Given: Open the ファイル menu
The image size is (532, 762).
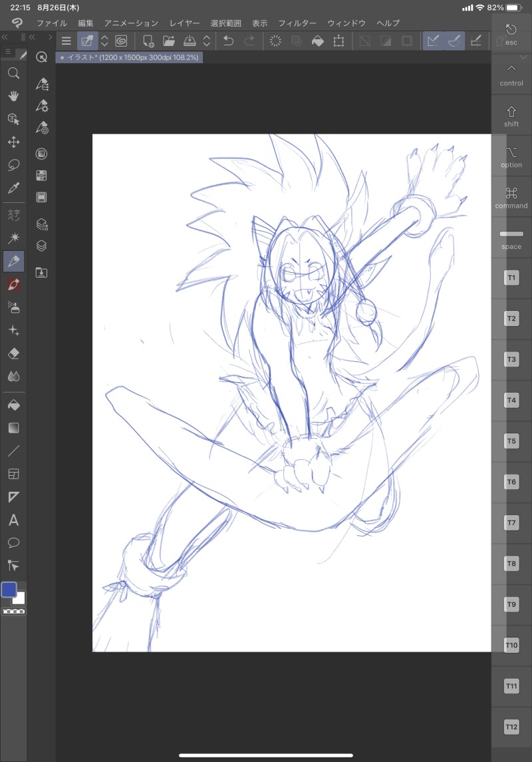Looking at the screenshot, I should click(52, 23).
